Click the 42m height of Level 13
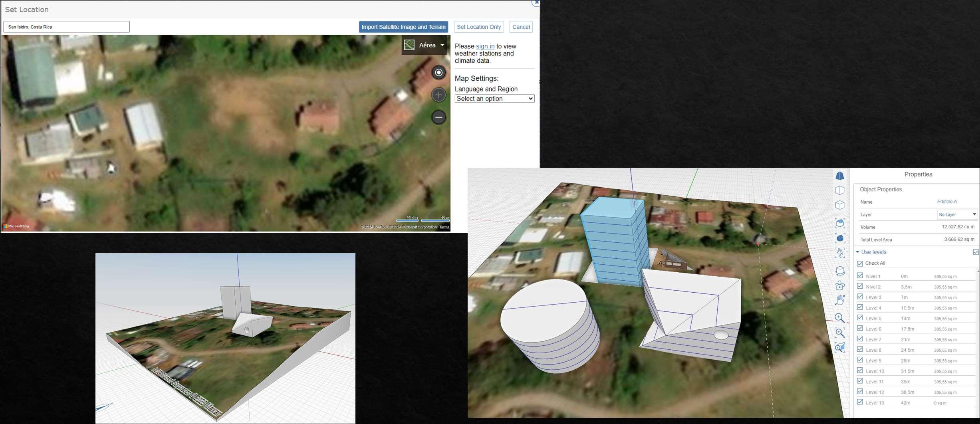980x424 pixels. pos(906,403)
